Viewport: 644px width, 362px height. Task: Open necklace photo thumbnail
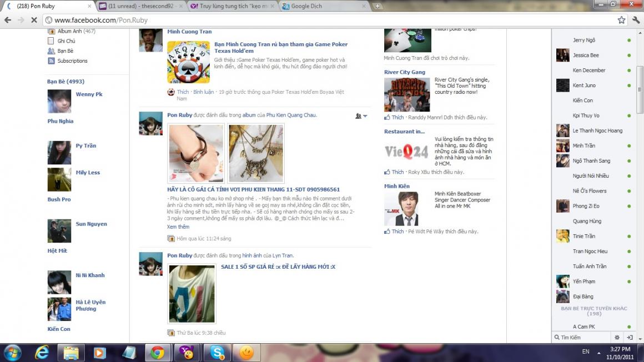(x=256, y=153)
